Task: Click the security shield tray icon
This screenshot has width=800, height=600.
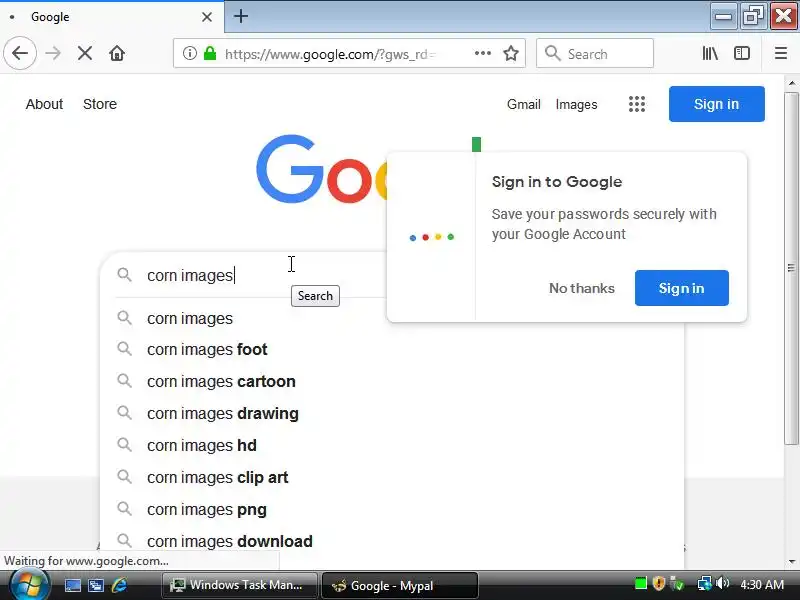Action: pyautogui.click(x=659, y=583)
